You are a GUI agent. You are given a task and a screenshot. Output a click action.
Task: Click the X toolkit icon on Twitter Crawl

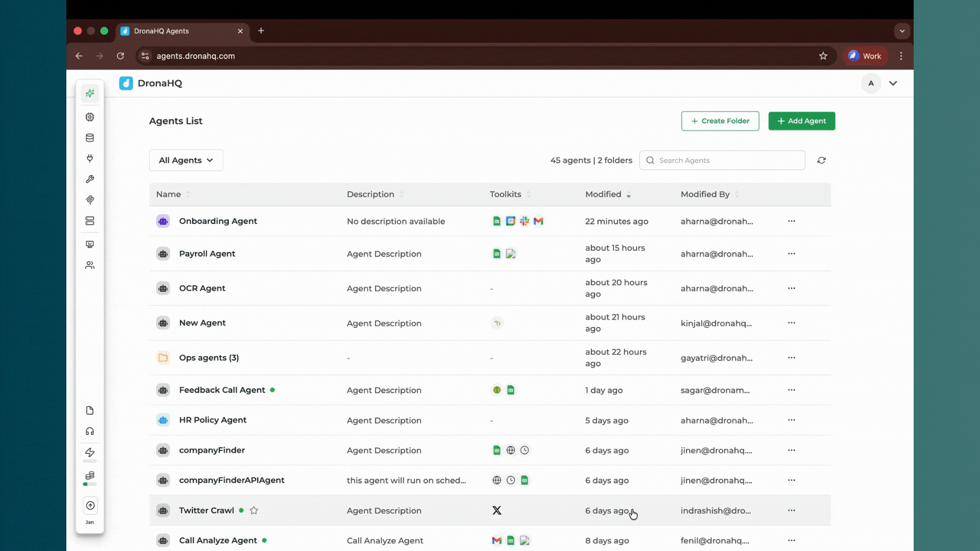[497, 510]
